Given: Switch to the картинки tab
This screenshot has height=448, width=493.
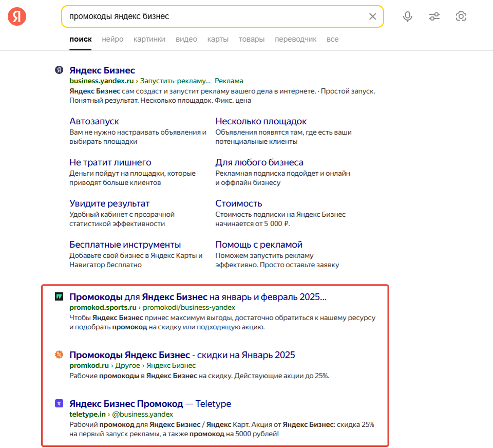Looking at the screenshot, I should point(149,40).
